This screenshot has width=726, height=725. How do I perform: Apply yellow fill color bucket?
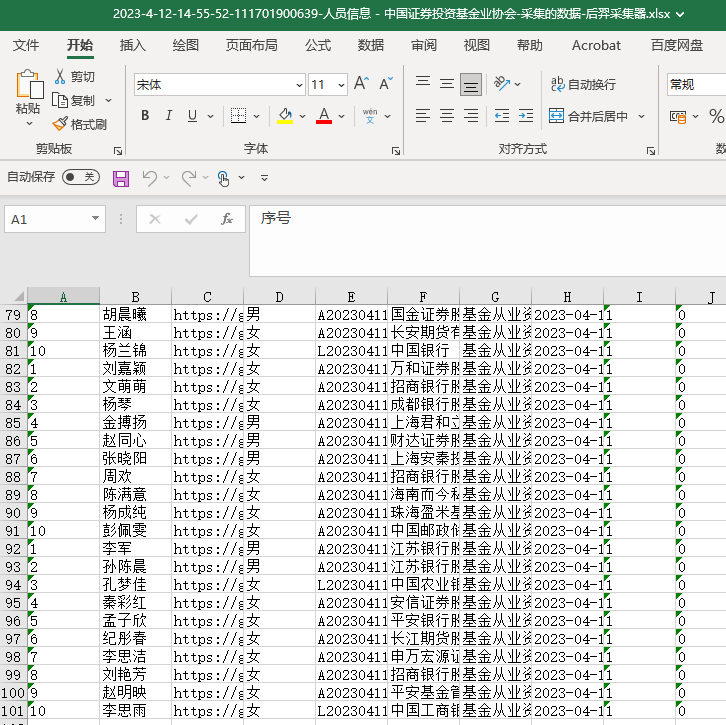tap(285, 116)
